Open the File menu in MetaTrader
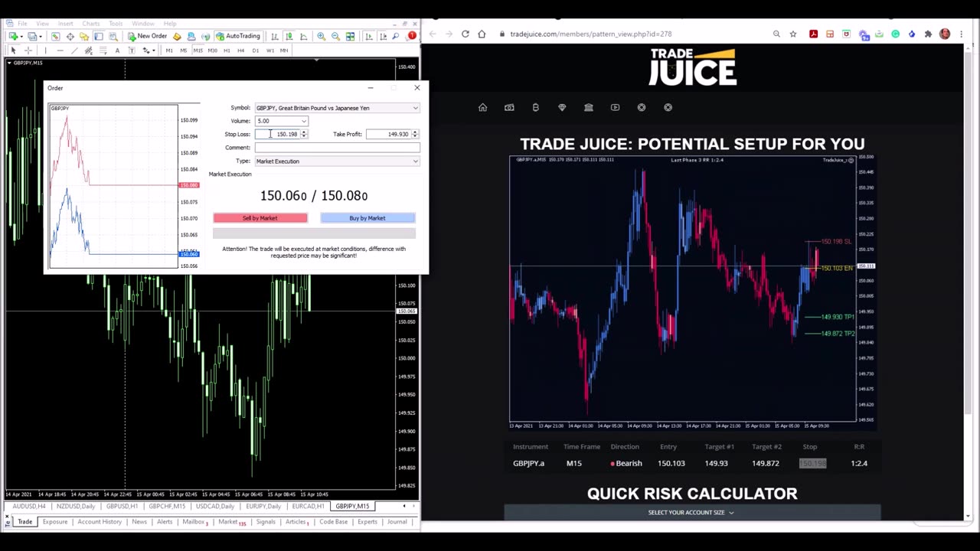Viewport: 980px width, 551px height. click(x=22, y=24)
